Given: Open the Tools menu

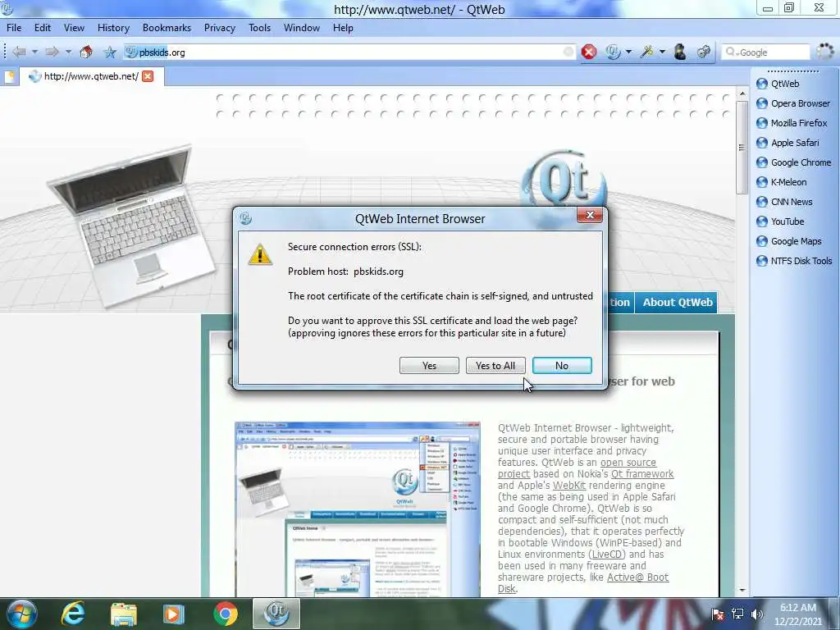Looking at the screenshot, I should click(259, 28).
